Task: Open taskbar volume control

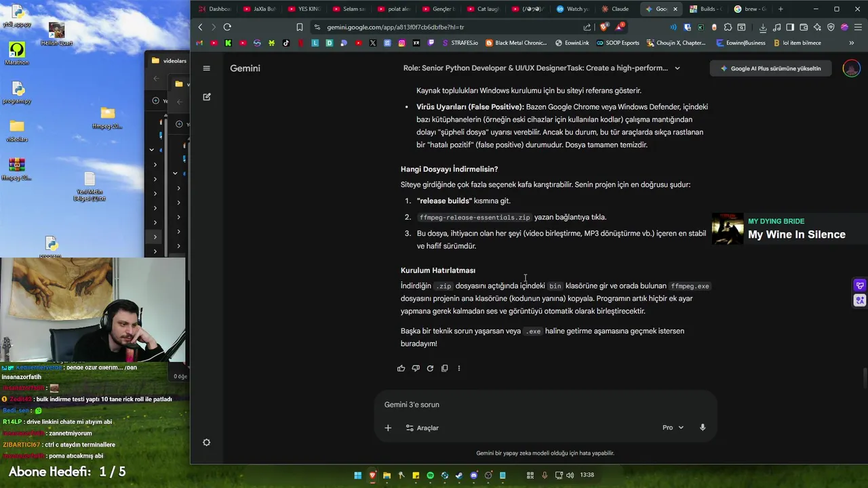Action: pos(570,475)
